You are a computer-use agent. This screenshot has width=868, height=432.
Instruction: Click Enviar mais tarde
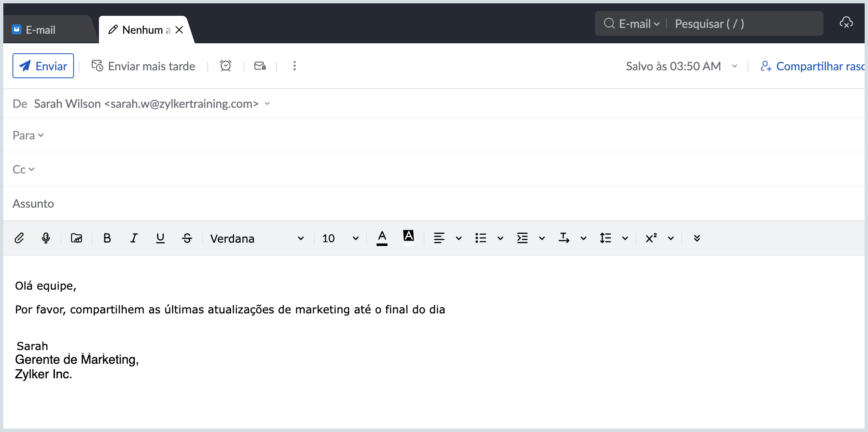143,66
